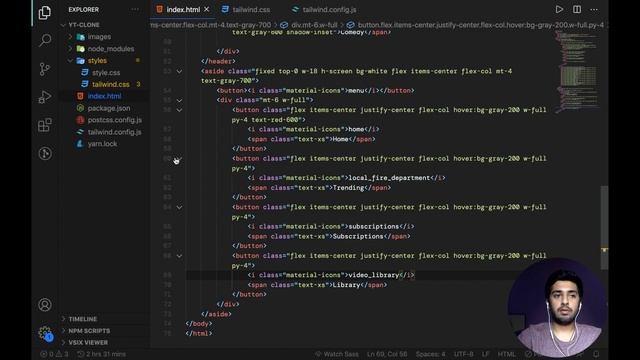Screen dimensions: 640x360
Task: Click errors and warnings status indicator
Action: pyautogui.click(x=54, y=354)
